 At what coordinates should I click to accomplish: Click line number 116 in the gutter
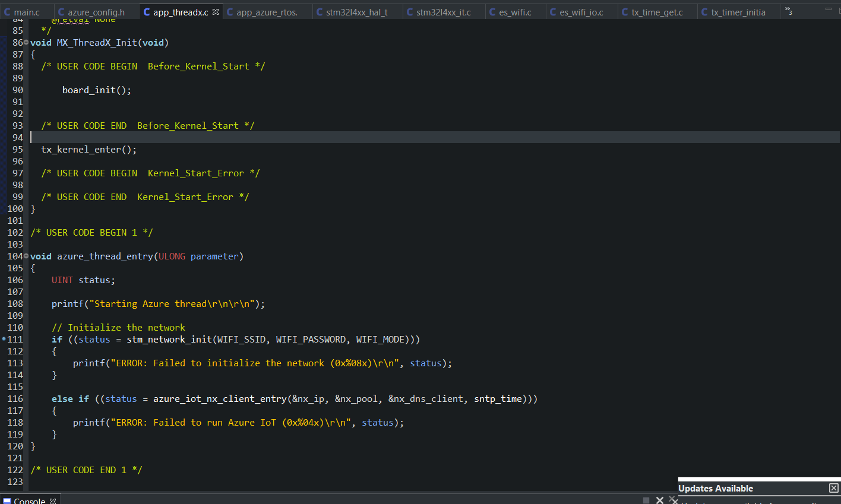15,399
